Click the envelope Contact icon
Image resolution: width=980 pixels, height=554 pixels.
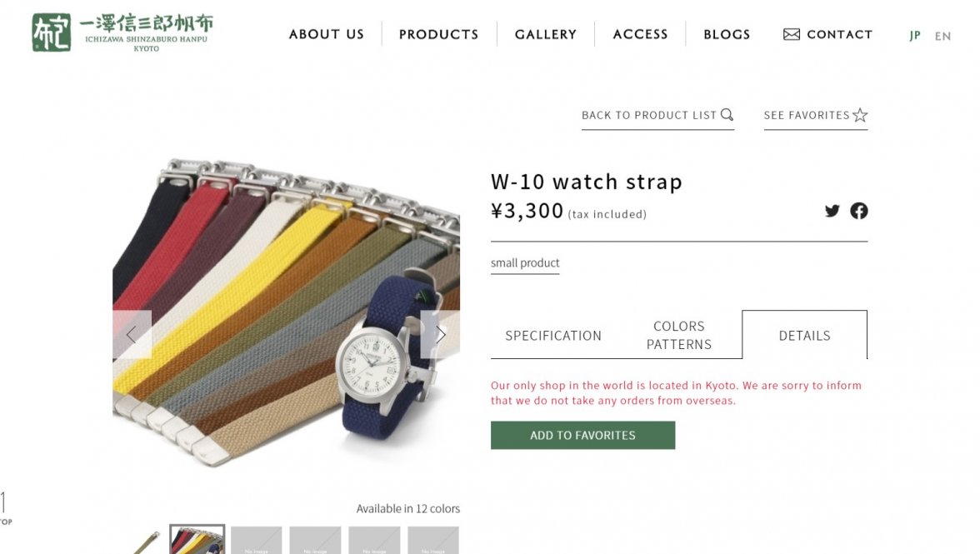(x=792, y=34)
